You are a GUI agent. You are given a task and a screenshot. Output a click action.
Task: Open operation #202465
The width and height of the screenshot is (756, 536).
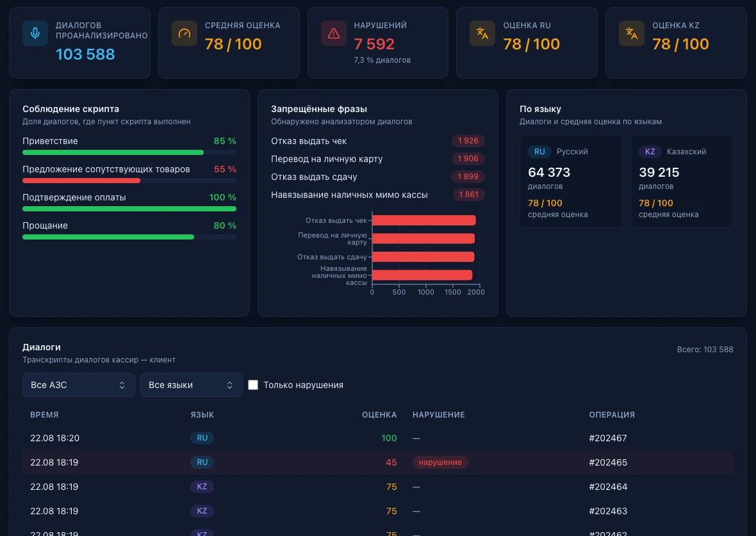tap(608, 462)
